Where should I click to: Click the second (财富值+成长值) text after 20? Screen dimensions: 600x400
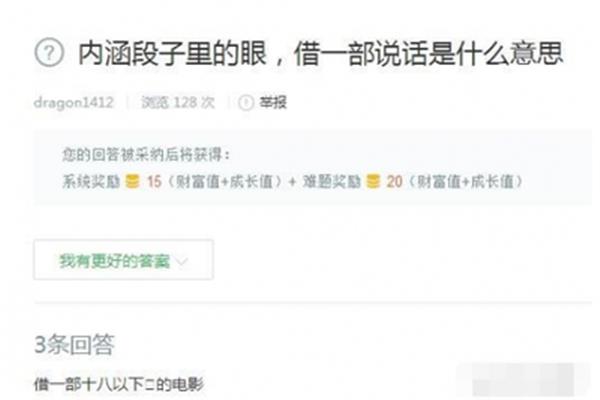(x=465, y=181)
